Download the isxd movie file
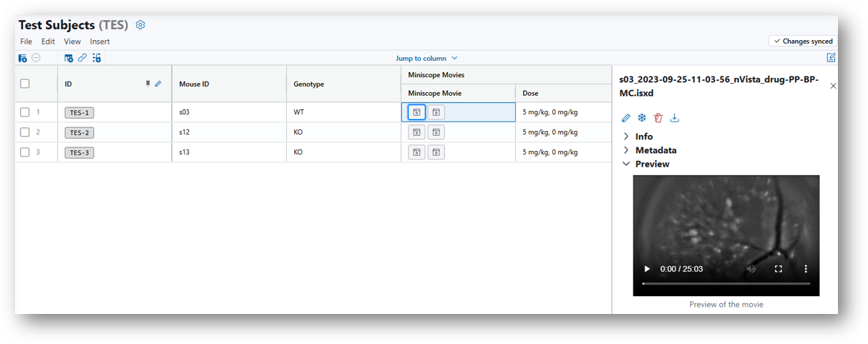The width and height of the screenshot is (868, 344). [x=674, y=118]
